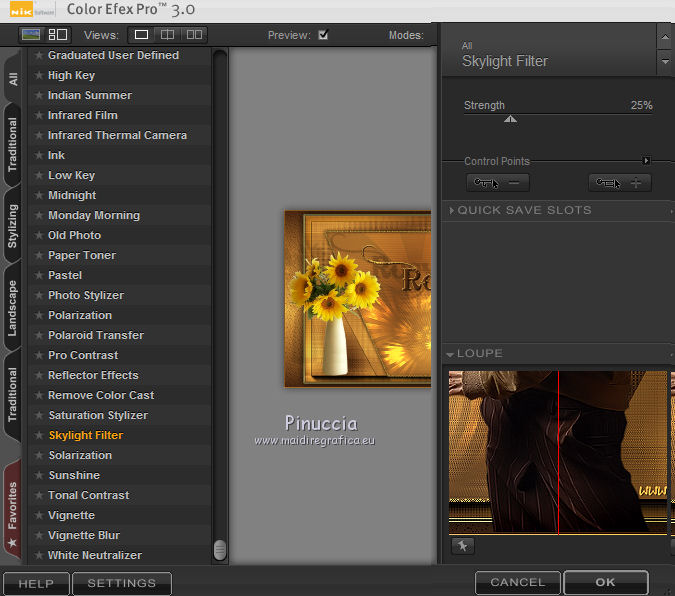Toggle favorite star for Remove Color Cast
Screen dimensions: 675x596
click(x=39, y=395)
